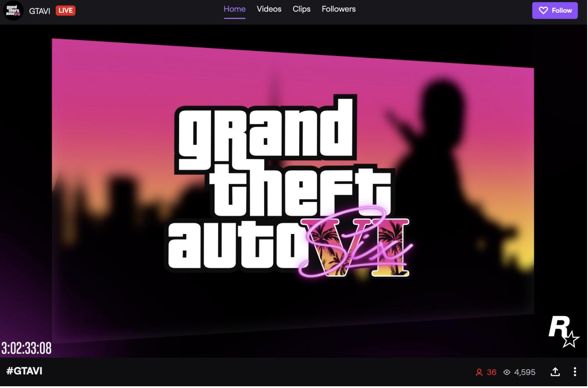Viewport: 588px width, 388px height.
Task: Click the stream countdown timer 3:02:33:08
Action: [26, 348]
